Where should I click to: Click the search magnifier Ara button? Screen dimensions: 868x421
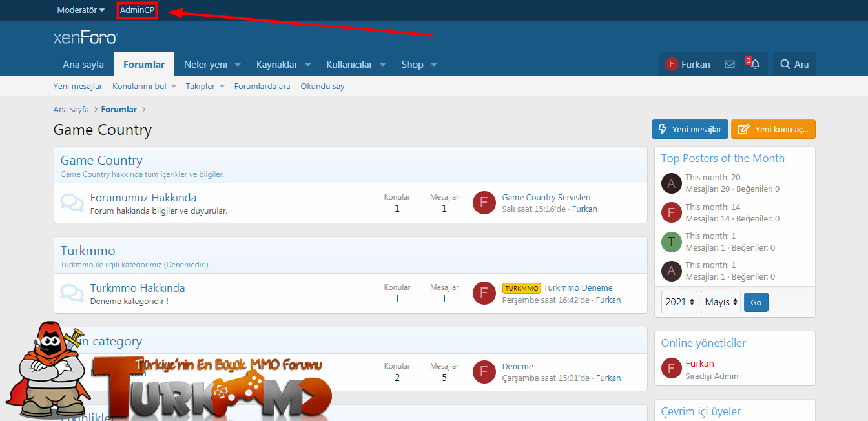794,65
